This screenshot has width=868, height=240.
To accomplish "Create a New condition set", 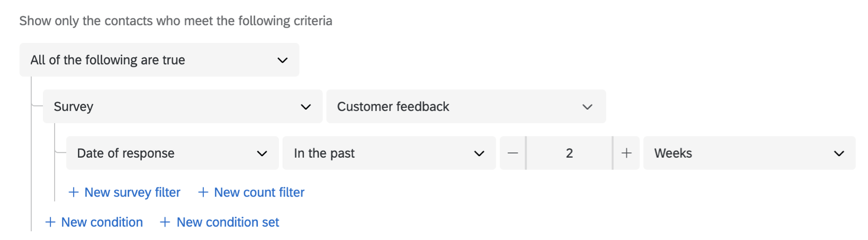I will [228, 222].
